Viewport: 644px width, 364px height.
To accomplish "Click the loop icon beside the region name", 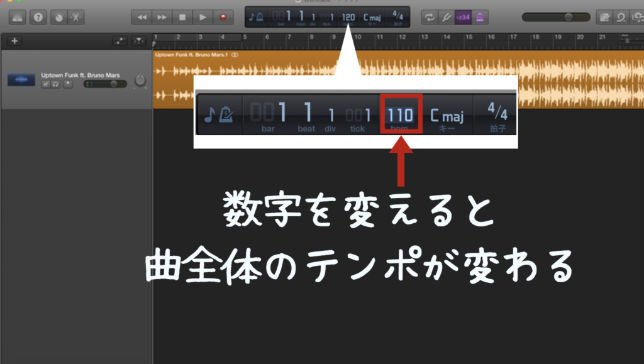I will point(235,55).
